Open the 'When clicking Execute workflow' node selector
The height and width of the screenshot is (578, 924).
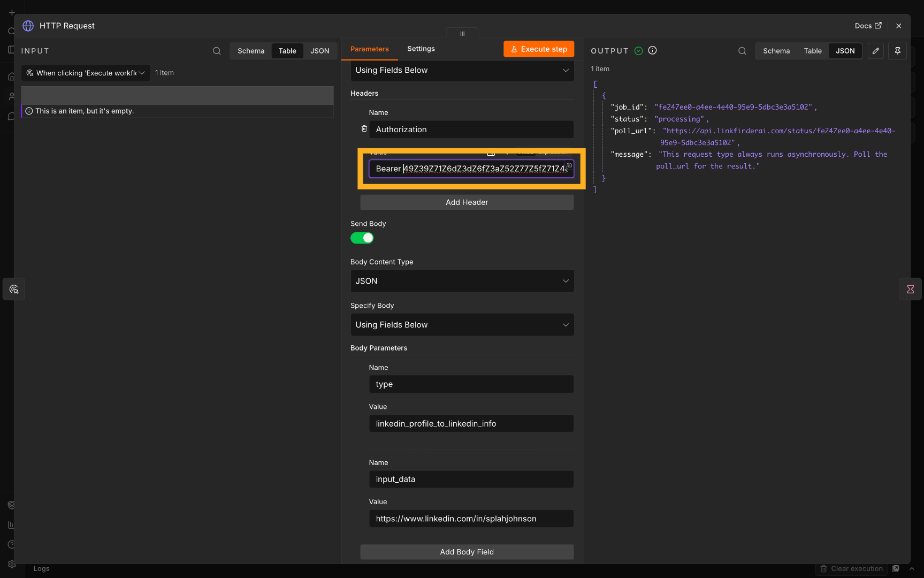(86, 73)
